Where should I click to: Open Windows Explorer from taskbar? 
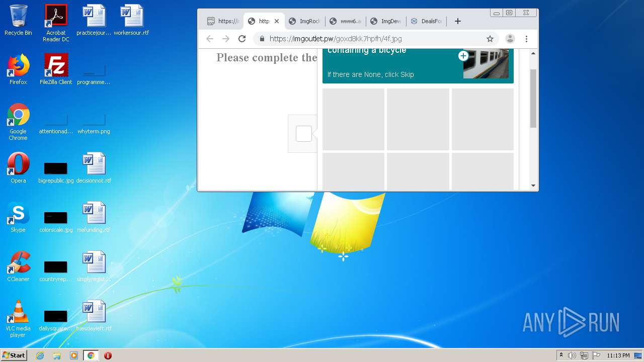pyautogui.click(x=57, y=355)
